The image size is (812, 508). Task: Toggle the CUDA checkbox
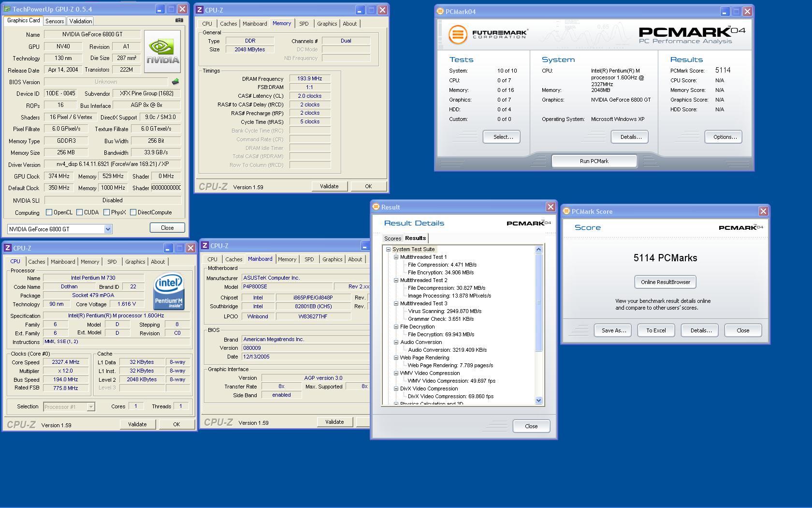[x=79, y=212]
